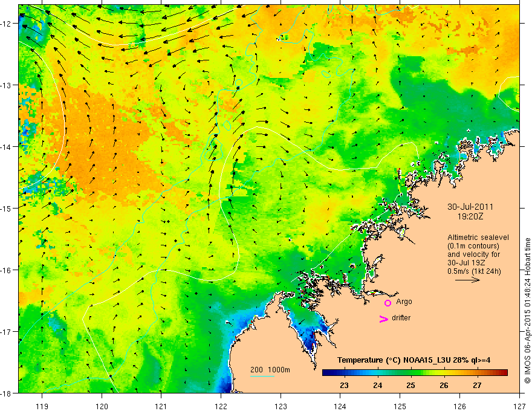Click the '0.5m/s (1kt 24h)' text
The image size is (532, 411).
474,271
